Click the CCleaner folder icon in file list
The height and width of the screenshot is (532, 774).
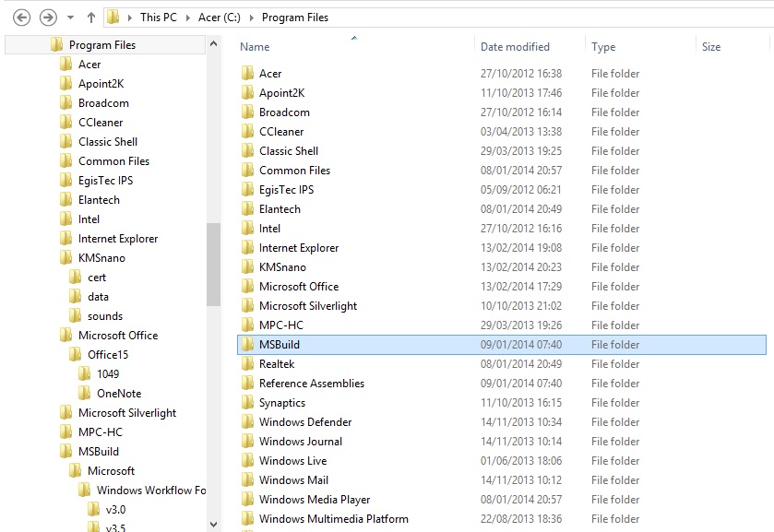pos(248,132)
